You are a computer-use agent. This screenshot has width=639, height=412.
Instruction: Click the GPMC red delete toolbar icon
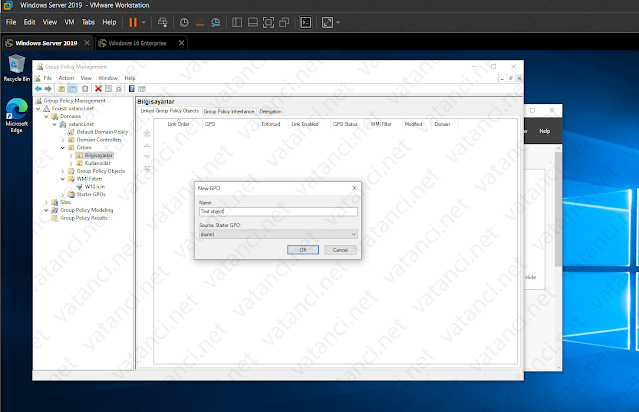click(x=97, y=88)
